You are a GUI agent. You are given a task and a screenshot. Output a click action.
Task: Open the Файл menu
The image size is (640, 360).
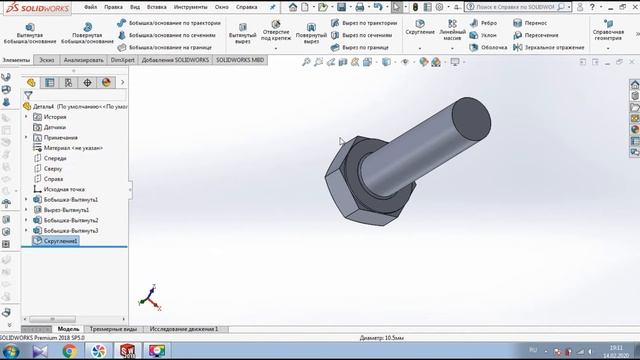coord(91,7)
